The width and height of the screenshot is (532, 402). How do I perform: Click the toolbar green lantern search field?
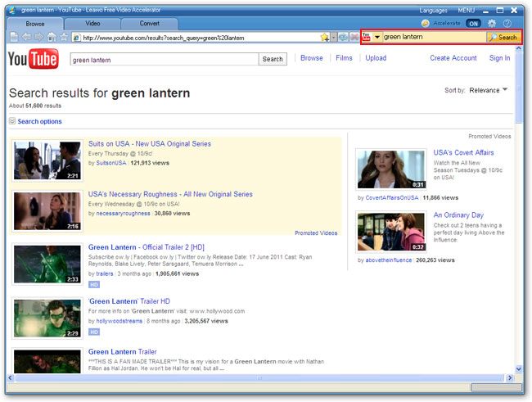pyautogui.click(x=435, y=37)
